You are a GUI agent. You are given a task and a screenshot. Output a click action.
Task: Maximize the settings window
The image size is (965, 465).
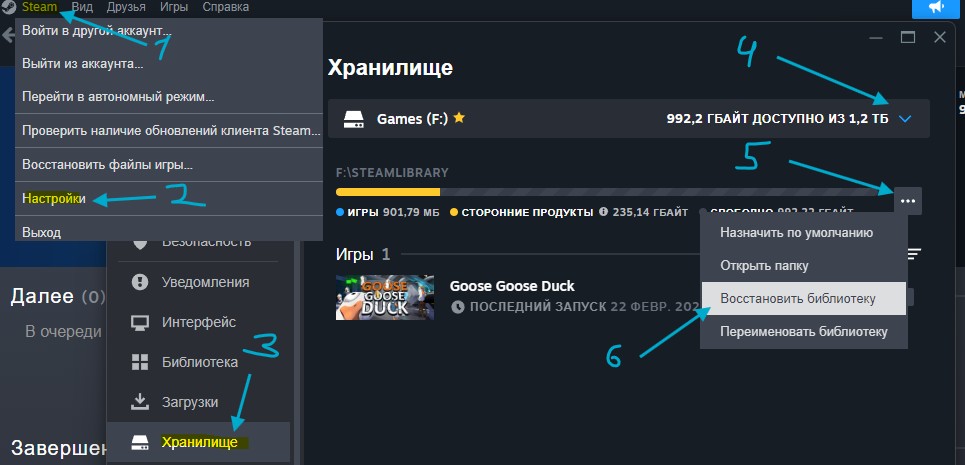[x=908, y=38]
